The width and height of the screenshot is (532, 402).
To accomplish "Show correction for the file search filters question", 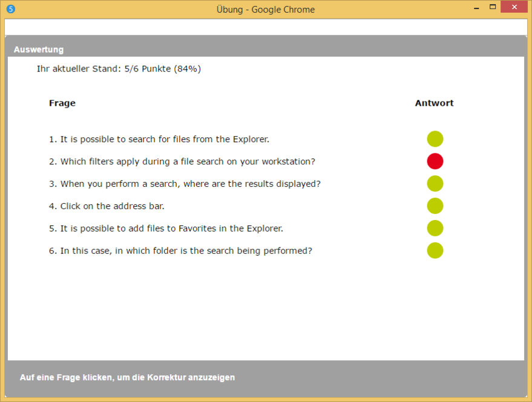I will (x=182, y=161).
